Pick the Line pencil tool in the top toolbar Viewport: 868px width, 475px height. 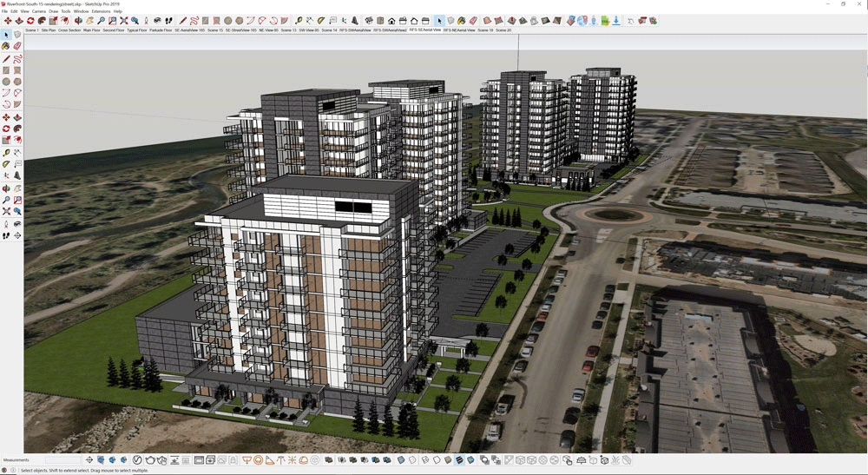pyautogui.click(x=182, y=21)
